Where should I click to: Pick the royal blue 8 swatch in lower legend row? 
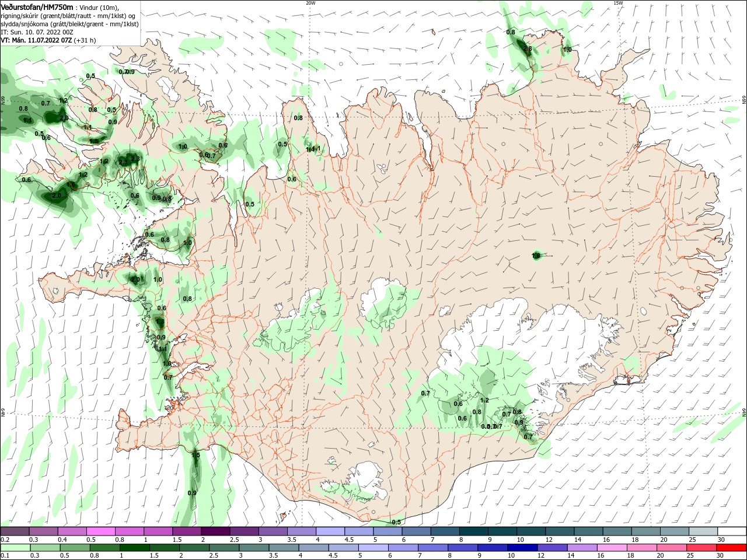coord(463,548)
